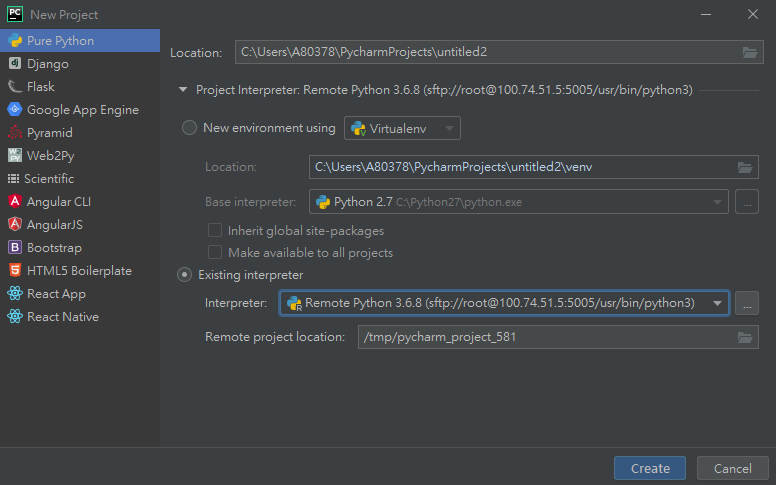Click the Create button
Image resolution: width=776 pixels, height=485 pixels.
click(x=650, y=468)
